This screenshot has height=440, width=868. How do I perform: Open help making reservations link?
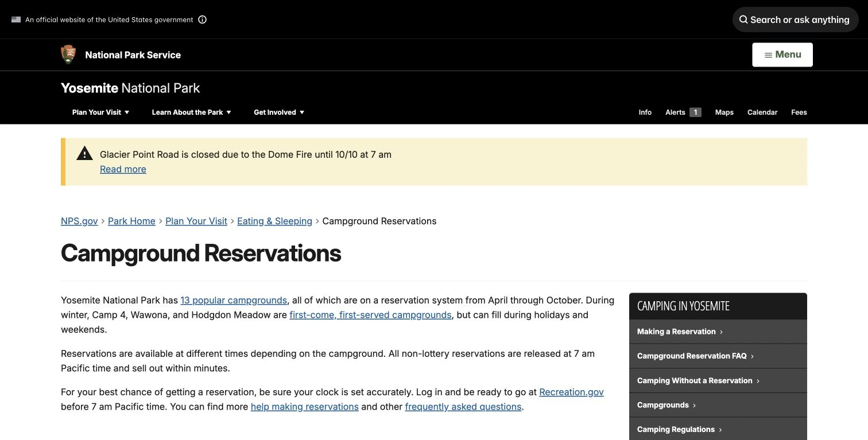pos(305,407)
